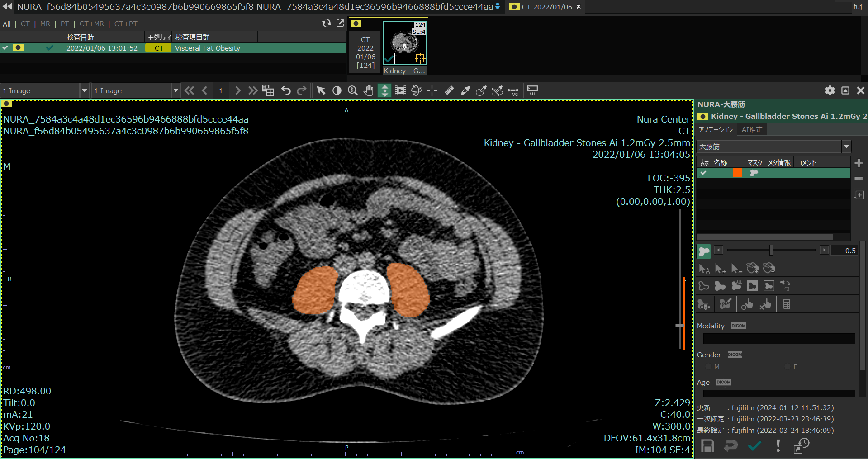Image resolution: width=868 pixels, height=459 pixels.
Task: Expand the first 1 Image dropdown
Action: 84,90
